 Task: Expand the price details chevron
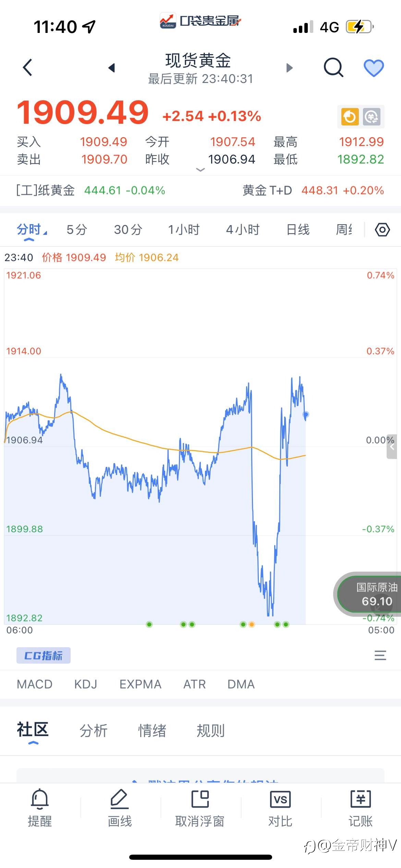(200, 169)
